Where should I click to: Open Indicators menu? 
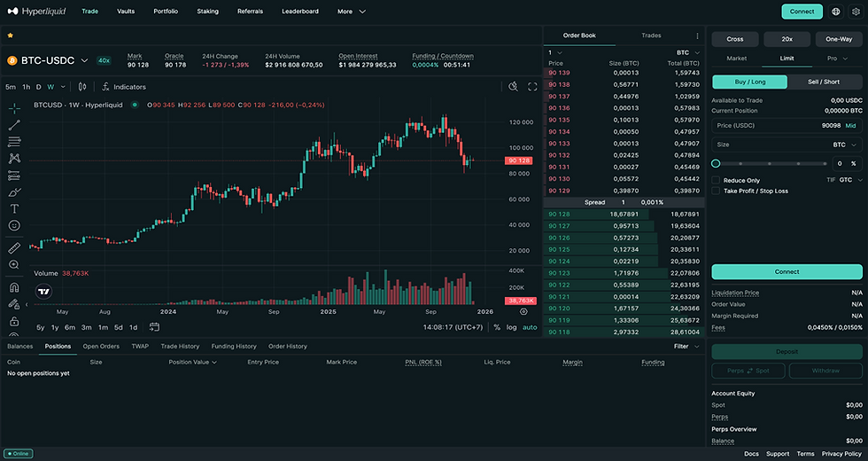tap(124, 87)
